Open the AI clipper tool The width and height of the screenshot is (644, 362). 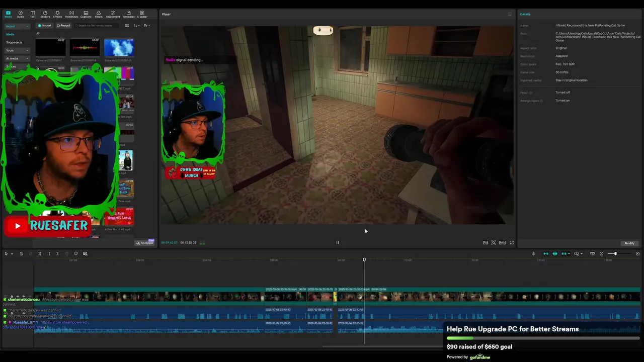pos(144,243)
